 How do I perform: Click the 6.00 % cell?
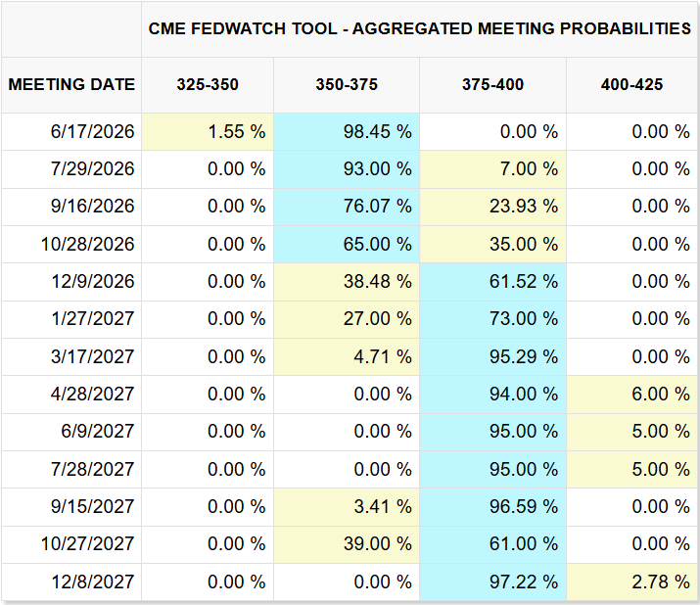(631, 394)
